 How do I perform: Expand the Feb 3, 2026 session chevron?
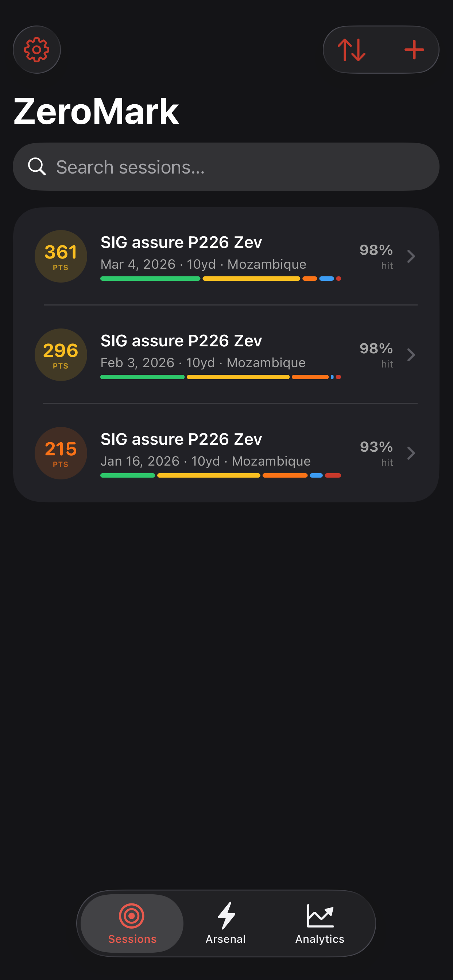click(411, 355)
